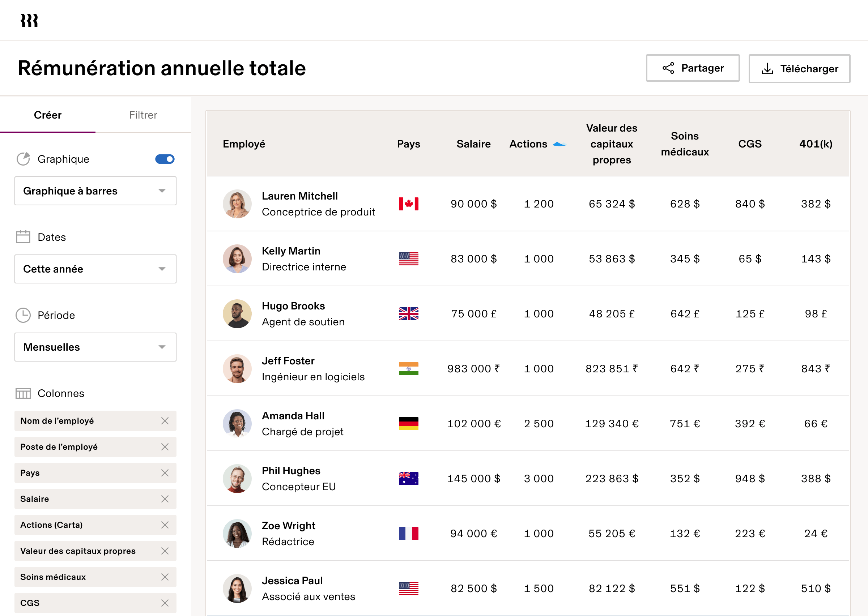Click the calendar icon beside Dates
Viewport: 868px width, 616px height.
pos(23,237)
